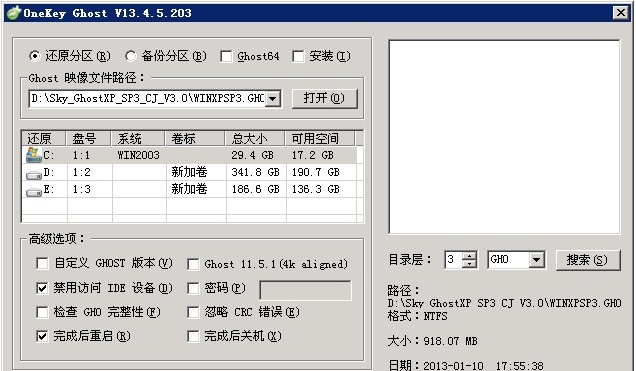636x371 pixels.
Task: Decrease the 目录层 spinner value
Action: coord(469,264)
